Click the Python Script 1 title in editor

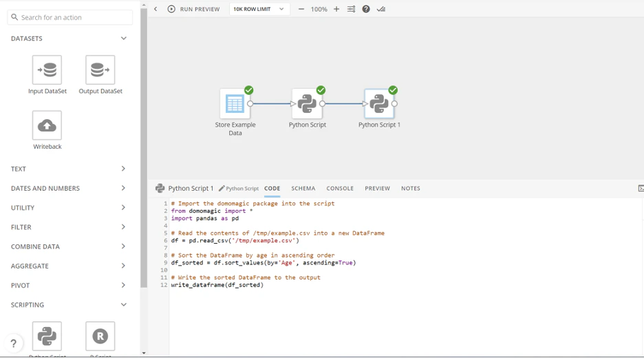tap(191, 188)
